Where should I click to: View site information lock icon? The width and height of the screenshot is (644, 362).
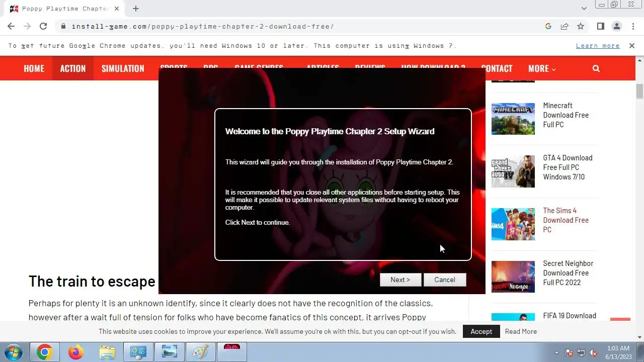pos(63,26)
